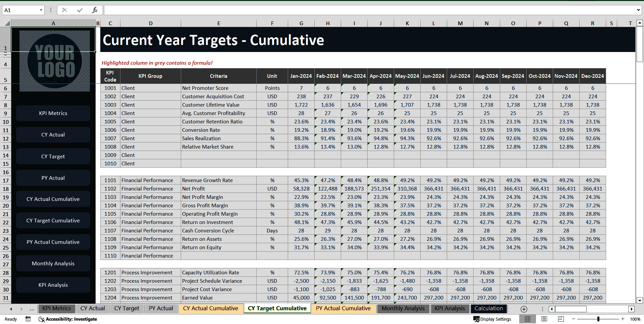Open the Monthly Analysis sheet tab

(403, 309)
